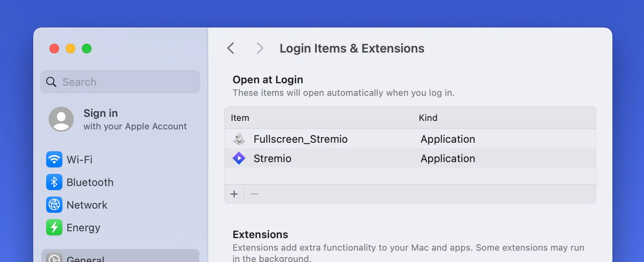This screenshot has width=644, height=262.
Task: Click the Login Items & Extensions title
Action: click(352, 49)
